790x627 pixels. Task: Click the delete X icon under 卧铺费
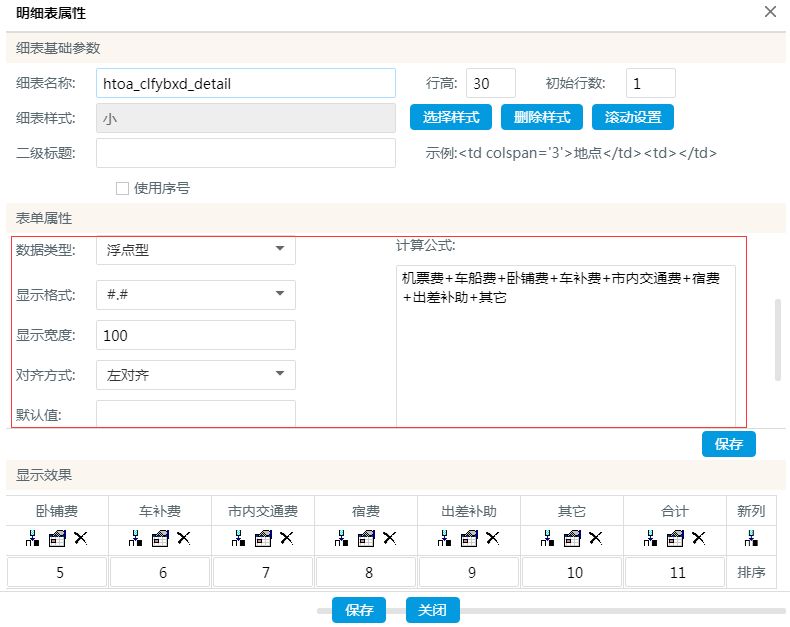point(81,538)
